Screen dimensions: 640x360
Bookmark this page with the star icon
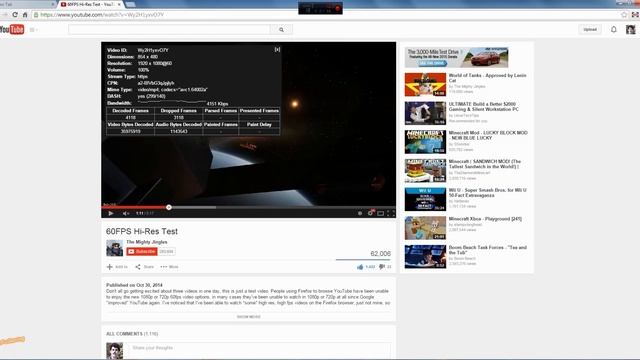click(624, 15)
